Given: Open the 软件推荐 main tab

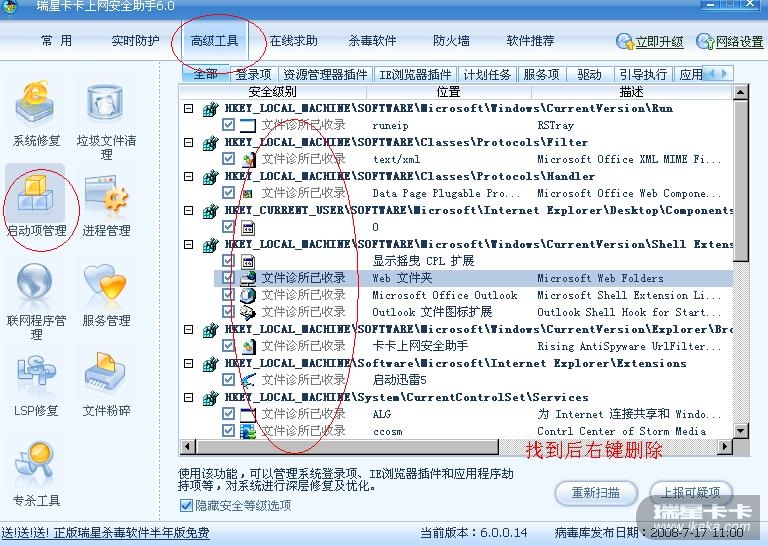Looking at the screenshot, I should pyautogui.click(x=530, y=41).
